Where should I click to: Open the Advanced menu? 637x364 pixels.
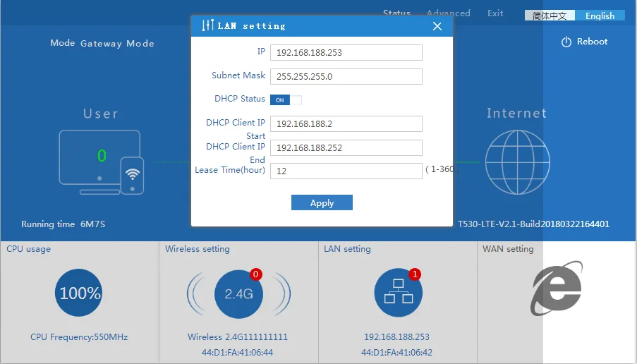[448, 13]
